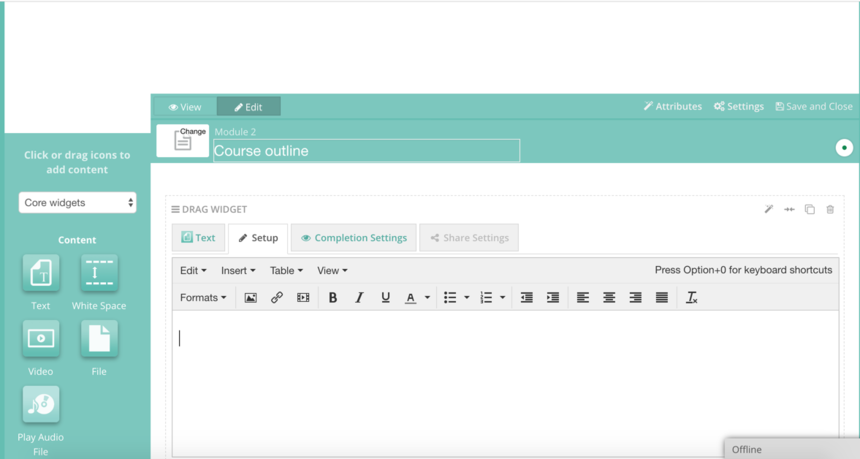Image resolution: width=860 pixels, height=459 pixels.
Task: Open widget attributes via the wand icon
Action: pyautogui.click(x=769, y=209)
